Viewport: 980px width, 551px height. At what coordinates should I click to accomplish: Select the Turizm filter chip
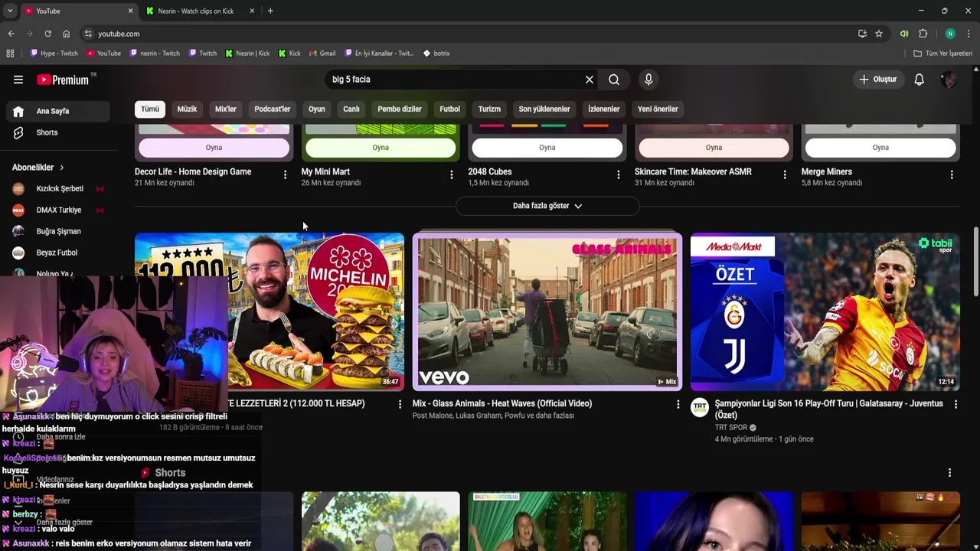coord(489,109)
